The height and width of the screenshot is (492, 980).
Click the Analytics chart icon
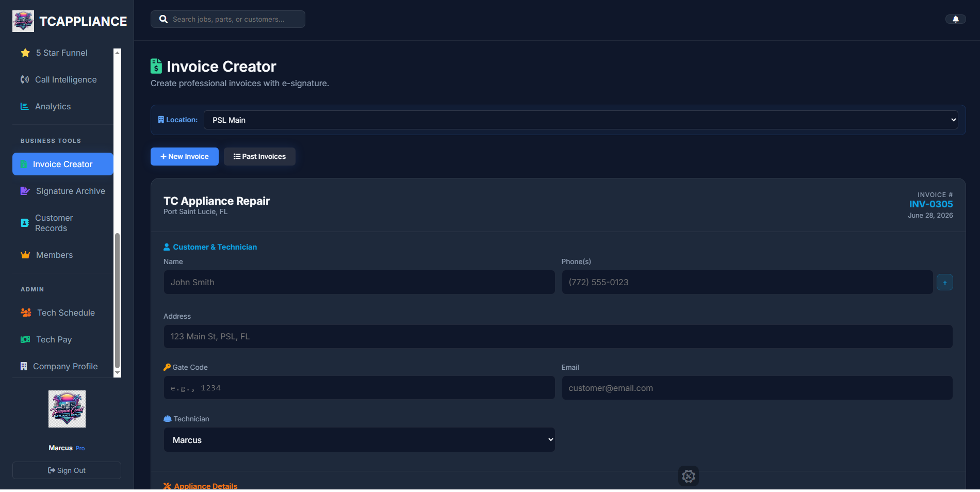coord(24,106)
